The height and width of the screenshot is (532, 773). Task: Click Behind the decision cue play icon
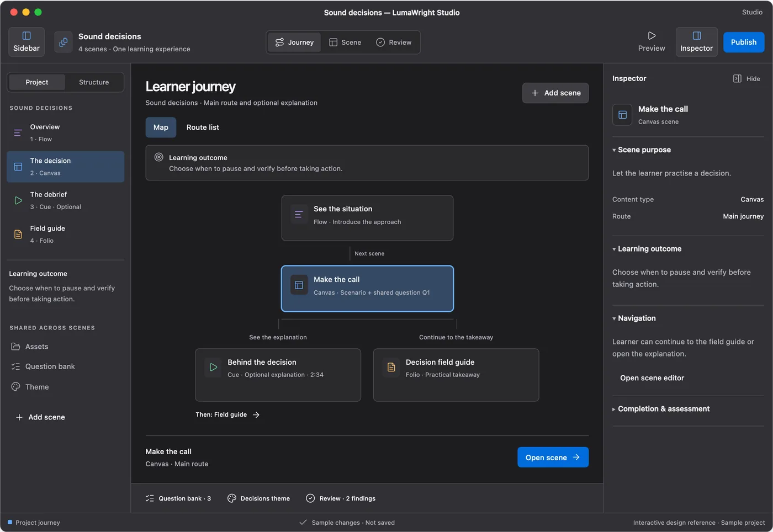coord(213,367)
